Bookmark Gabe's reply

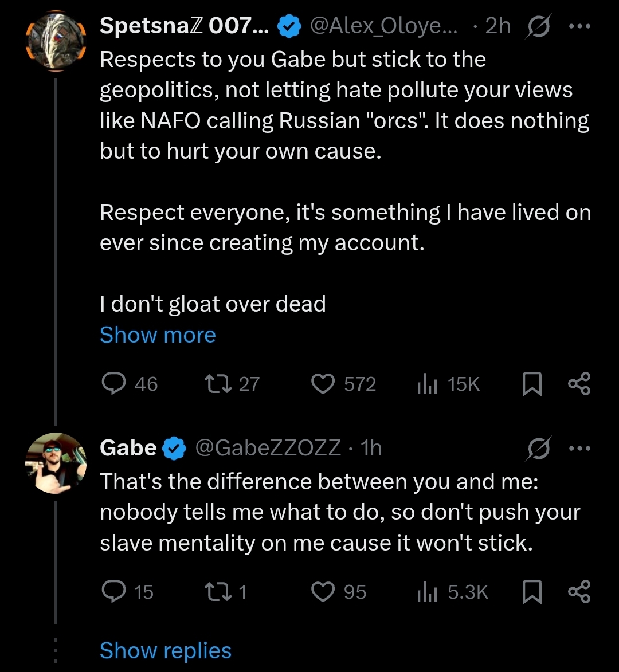coord(532,591)
